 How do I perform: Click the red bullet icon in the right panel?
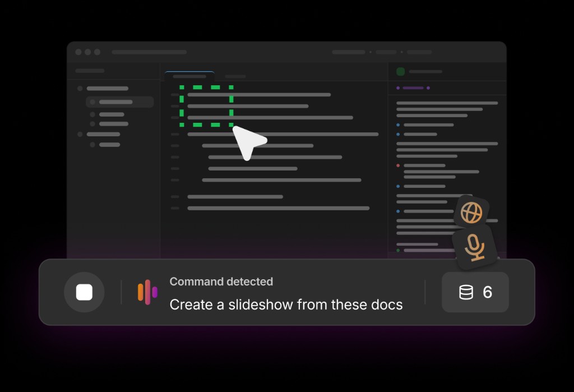pyautogui.click(x=397, y=165)
